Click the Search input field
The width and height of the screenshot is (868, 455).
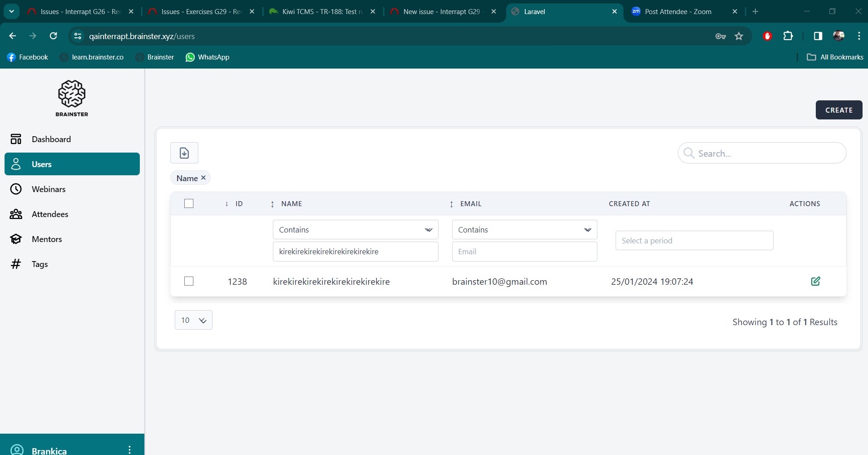767,153
